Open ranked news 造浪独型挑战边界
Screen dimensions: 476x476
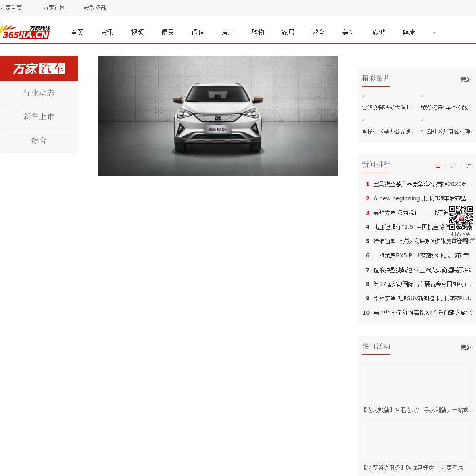423,270
